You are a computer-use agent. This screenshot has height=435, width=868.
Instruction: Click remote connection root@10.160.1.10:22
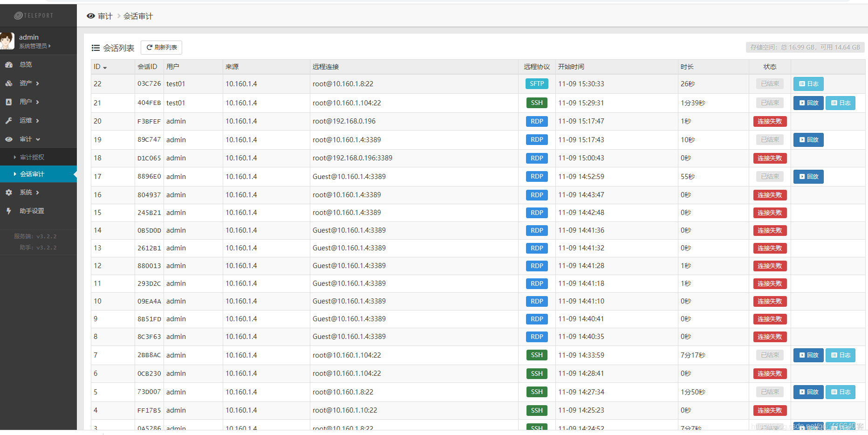point(345,410)
